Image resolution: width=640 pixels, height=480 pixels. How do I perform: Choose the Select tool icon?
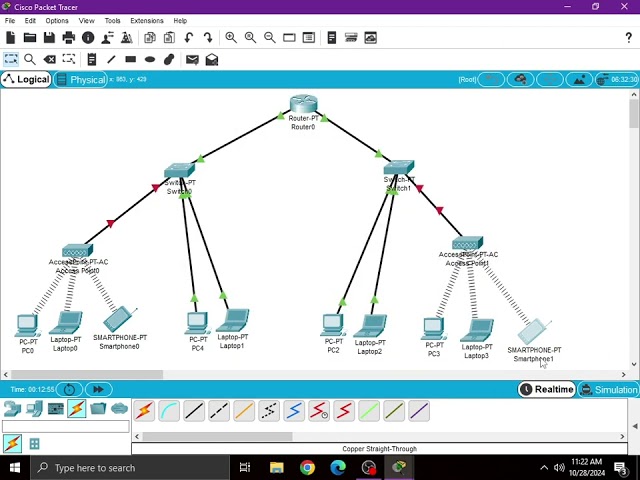click(x=11, y=60)
